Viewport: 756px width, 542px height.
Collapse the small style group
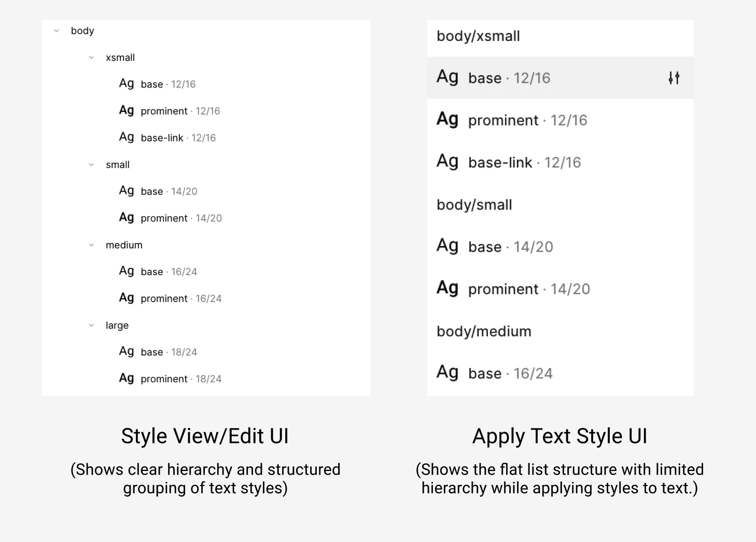[91, 164]
